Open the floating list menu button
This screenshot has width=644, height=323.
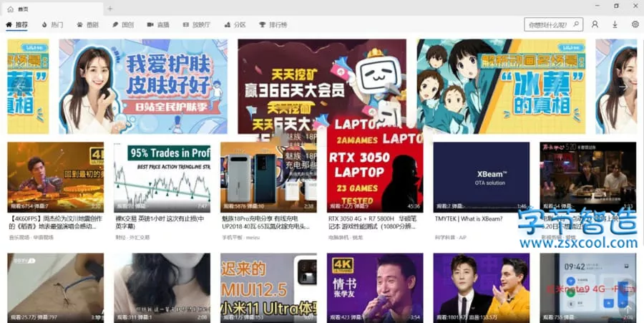(628, 288)
